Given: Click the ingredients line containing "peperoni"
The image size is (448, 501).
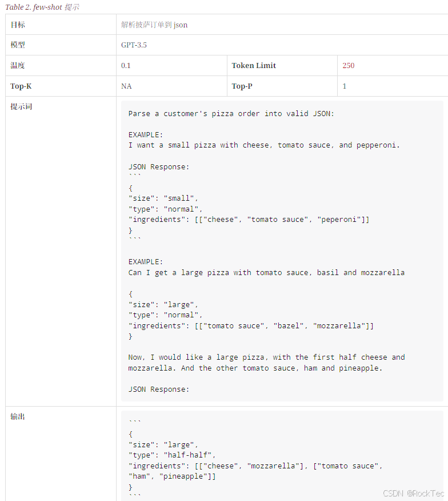Looking at the screenshot, I should tap(249, 220).
